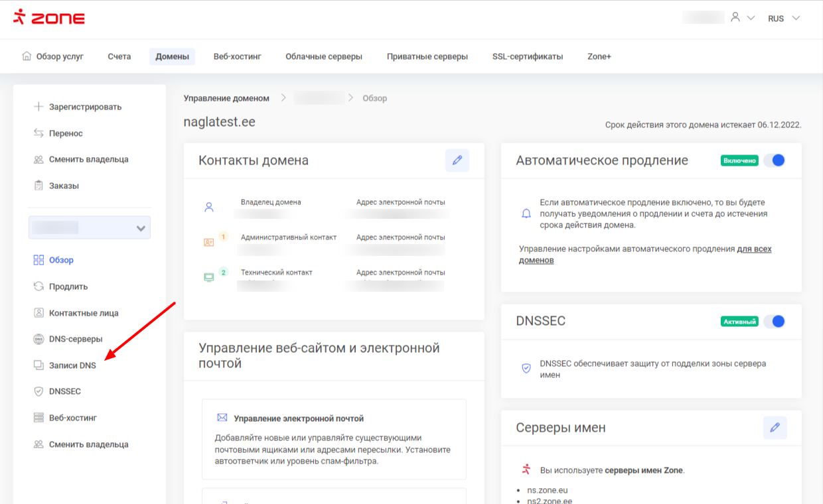Open the Веб-хостинг tab
The image size is (823, 504).
[x=237, y=56]
